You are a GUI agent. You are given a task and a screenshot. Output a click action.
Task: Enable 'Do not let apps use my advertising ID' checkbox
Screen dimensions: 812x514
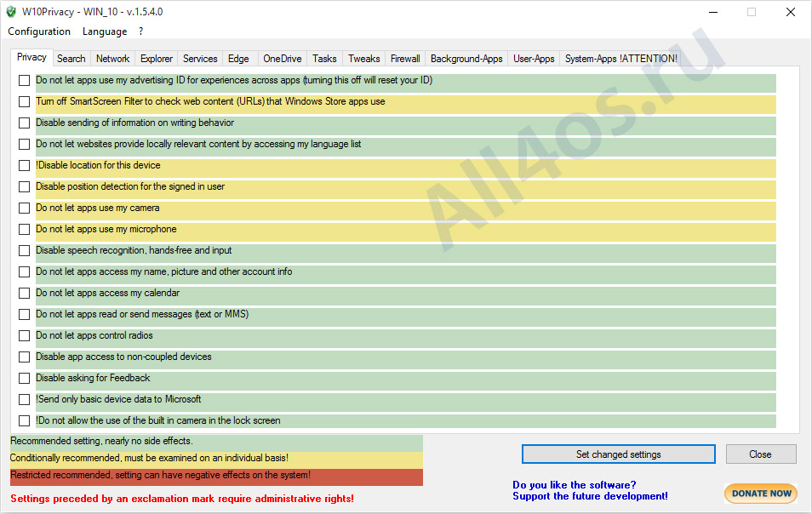(x=25, y=80)
